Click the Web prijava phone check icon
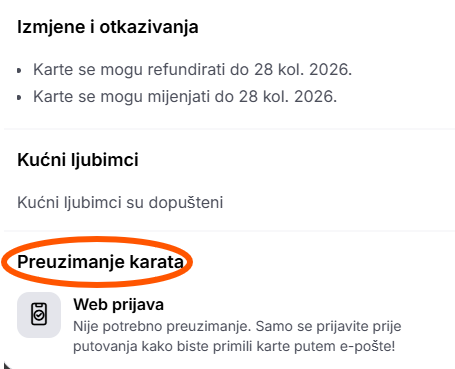Viewport: 455px width, 369px height. tap(39, 315)
